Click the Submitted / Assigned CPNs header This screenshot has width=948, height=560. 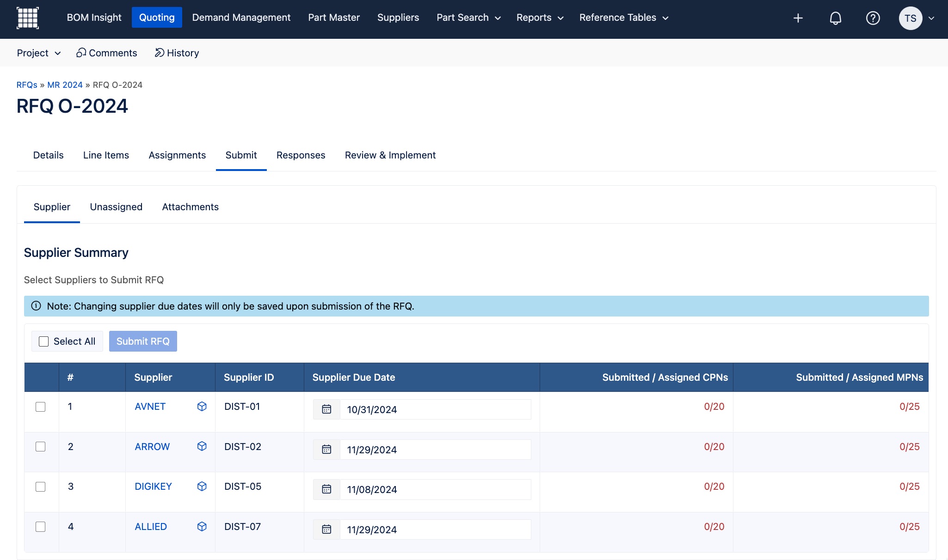636,377
